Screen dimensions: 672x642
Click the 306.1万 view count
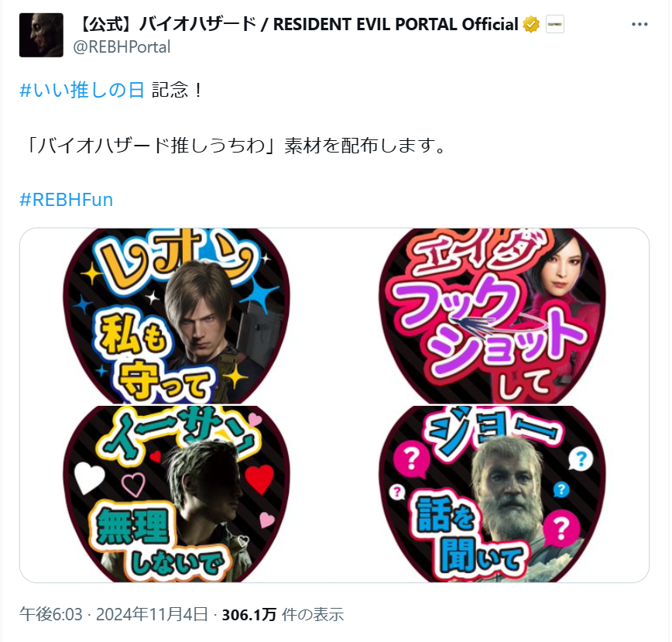point(249,615)
